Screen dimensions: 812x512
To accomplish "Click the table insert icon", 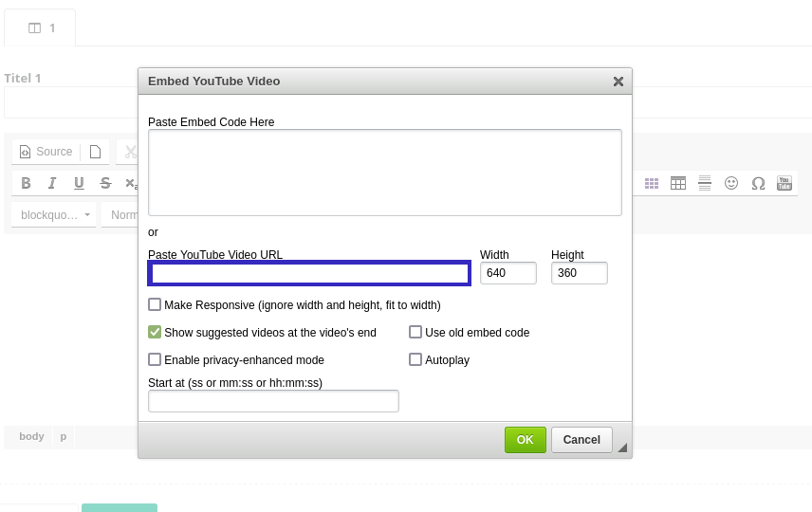I will coord(678,183).
